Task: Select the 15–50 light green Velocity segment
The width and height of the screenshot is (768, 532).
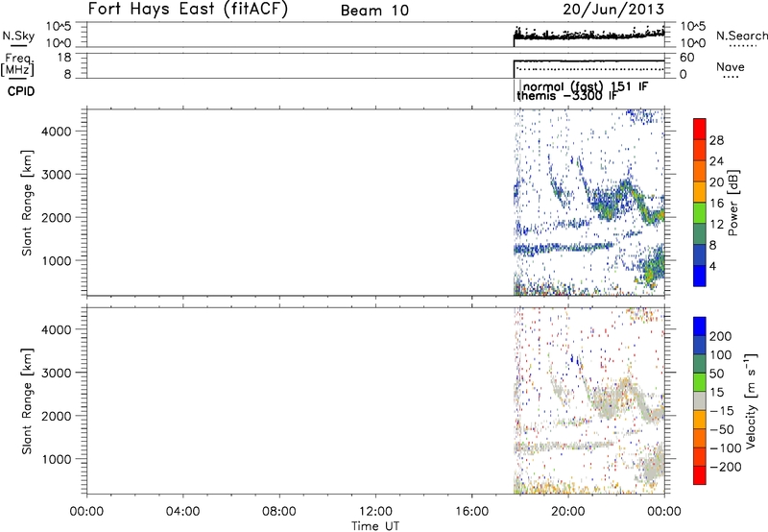Action: [x=700, y=382]
